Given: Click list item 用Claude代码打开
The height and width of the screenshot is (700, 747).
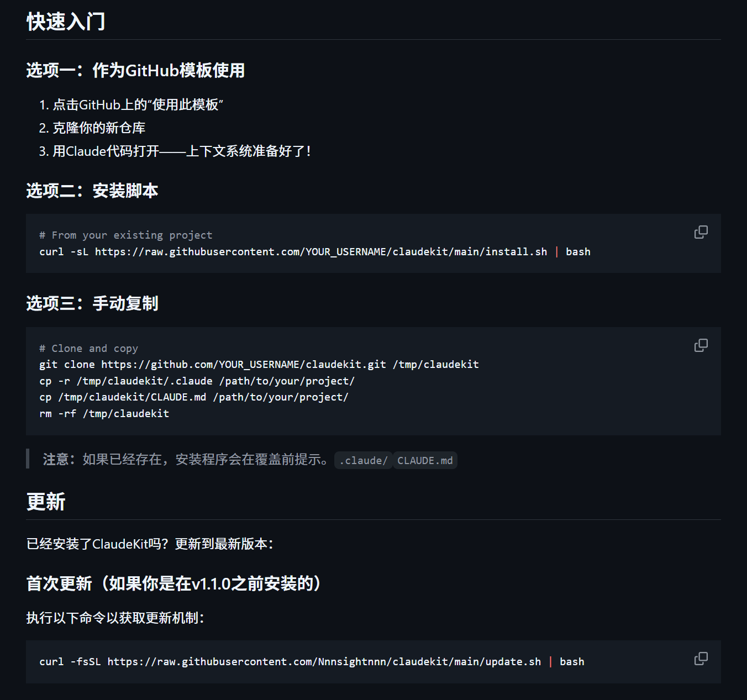Looking at the screenshot, I should click(x=182, y=151).
